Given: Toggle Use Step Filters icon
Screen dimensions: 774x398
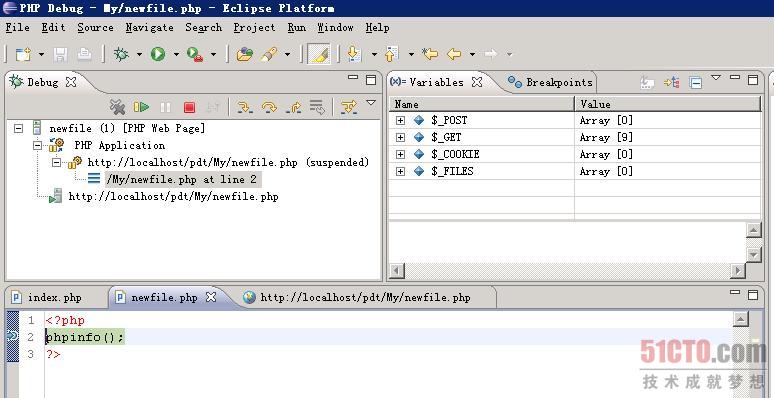Looking at the screenshot, I should point(348,107).
